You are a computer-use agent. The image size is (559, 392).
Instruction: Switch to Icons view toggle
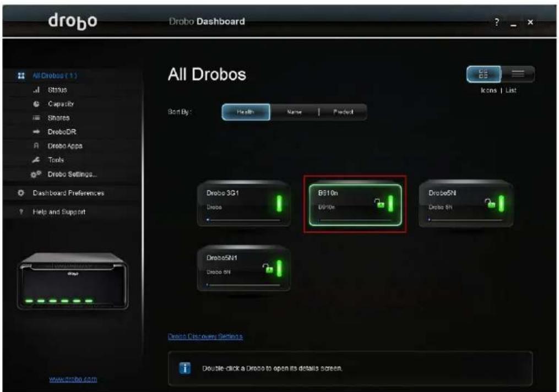click(x=484, y=74)
